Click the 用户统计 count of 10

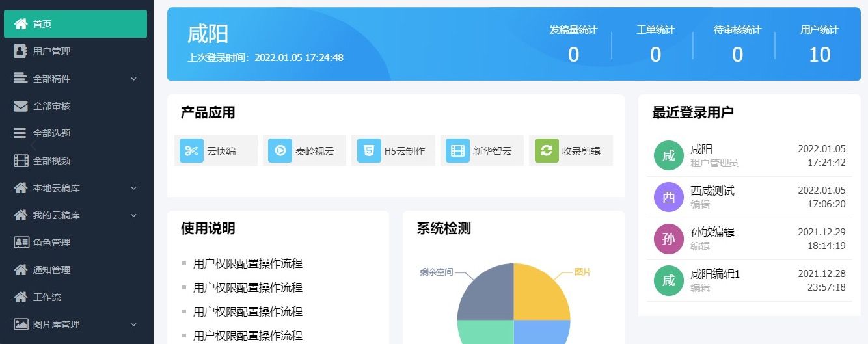pos(819,55)
